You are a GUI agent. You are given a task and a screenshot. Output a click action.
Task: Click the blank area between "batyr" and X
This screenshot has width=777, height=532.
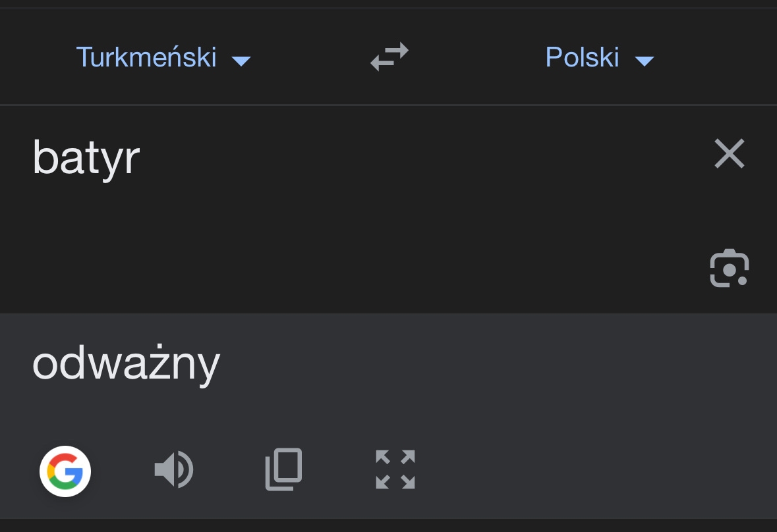422,157
